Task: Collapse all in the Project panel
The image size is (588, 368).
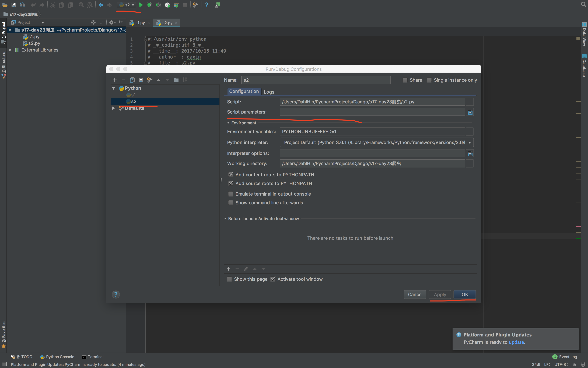Action: pos(101,22)
